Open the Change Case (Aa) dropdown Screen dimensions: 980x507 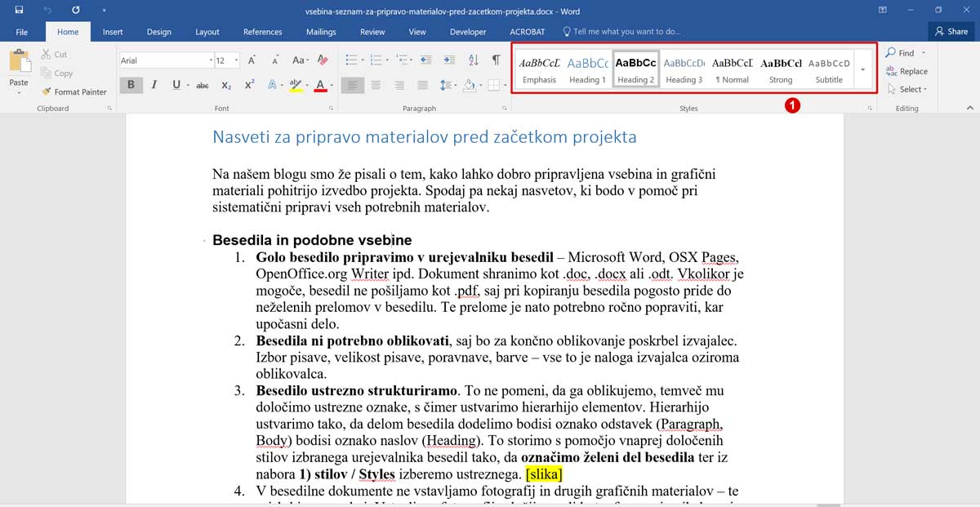coord(299,60)
